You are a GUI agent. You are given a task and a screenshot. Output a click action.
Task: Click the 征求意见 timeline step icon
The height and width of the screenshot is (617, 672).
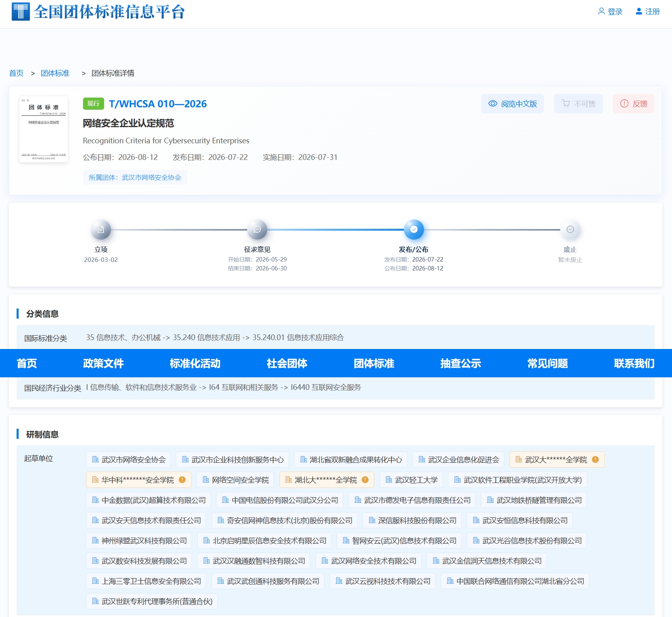point(257,230)
